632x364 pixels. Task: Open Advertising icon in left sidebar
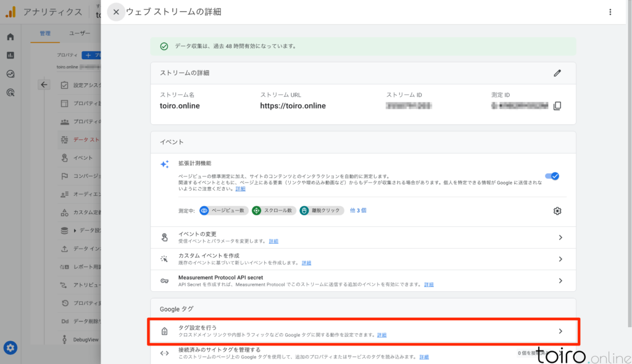pos(10,93)
